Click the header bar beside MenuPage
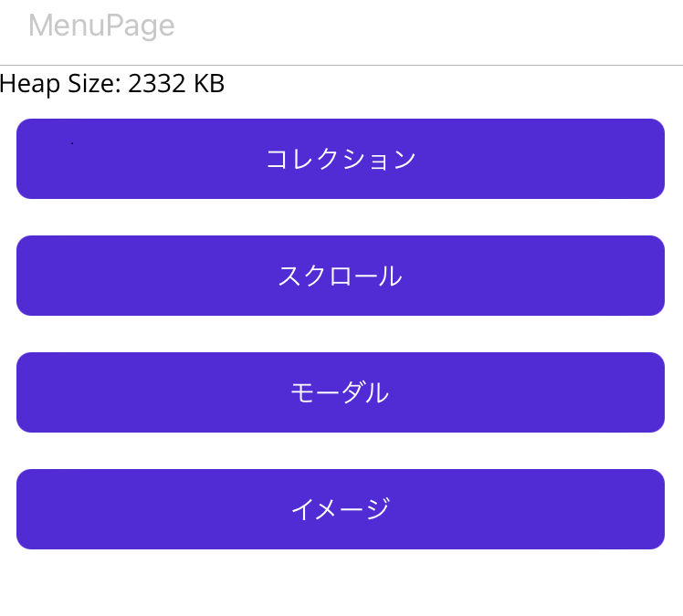 [x=428, y=32]
